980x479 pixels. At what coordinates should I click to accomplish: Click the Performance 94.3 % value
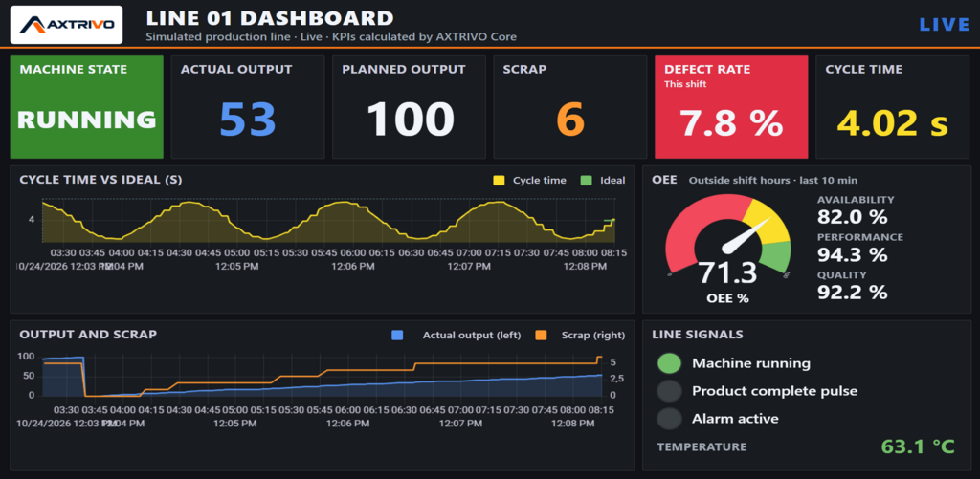[853, 255]
